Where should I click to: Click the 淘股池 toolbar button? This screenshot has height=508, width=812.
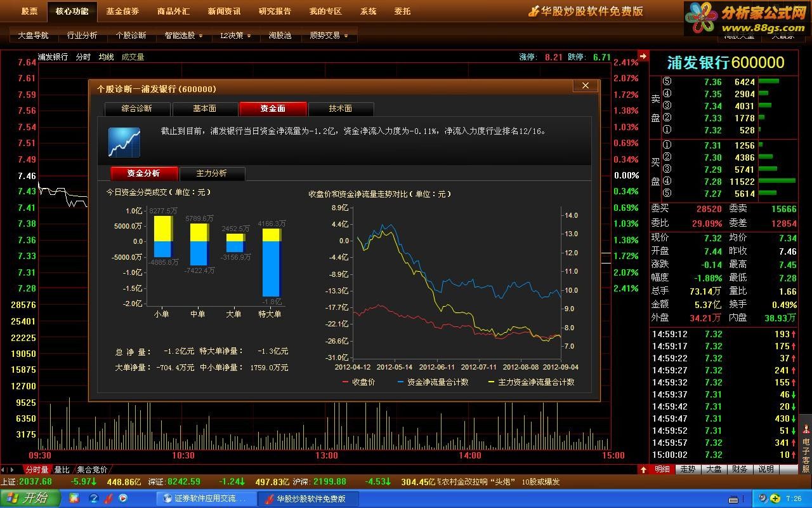tap(280, 36)
